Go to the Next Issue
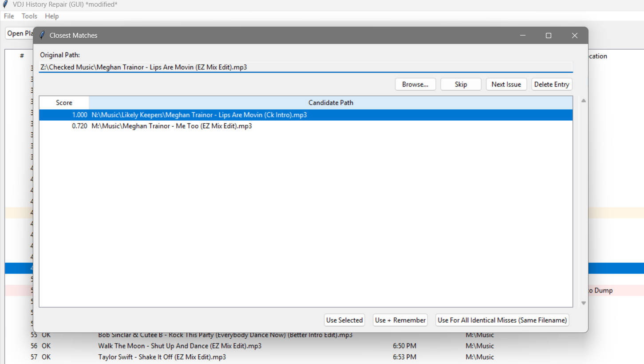The width and height of the screenshot is (644, 364). [x=506, y=84]
